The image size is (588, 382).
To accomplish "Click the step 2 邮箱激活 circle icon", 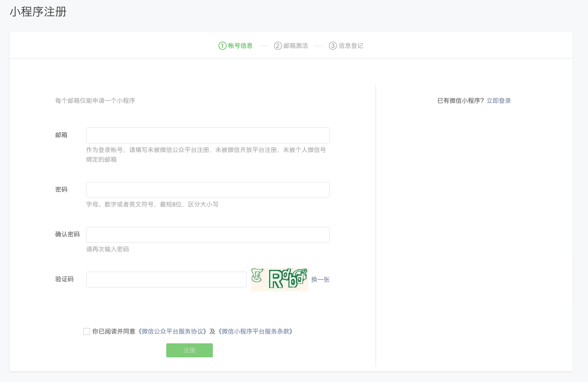I will coord(278,45).
